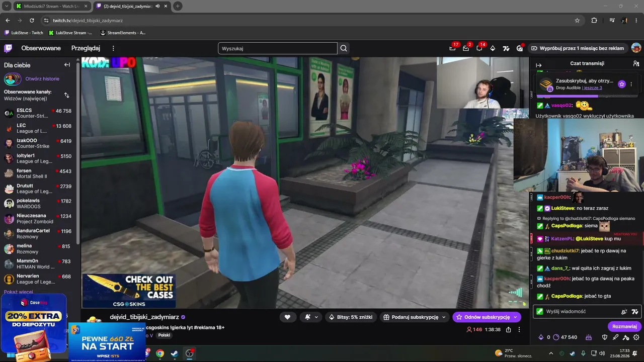Collapse the chat panel arrow
644x362 pixels.
[x=539, y=65]
